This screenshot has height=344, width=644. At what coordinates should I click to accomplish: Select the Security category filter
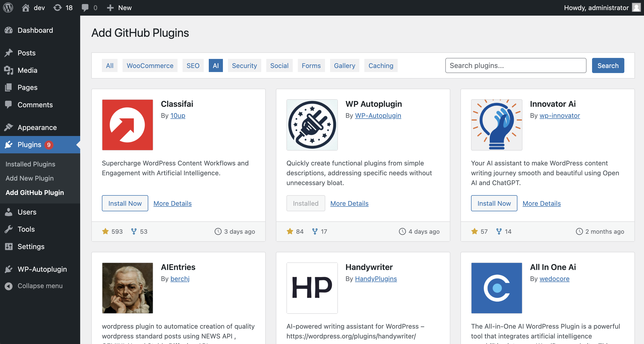tap(244, 65)
